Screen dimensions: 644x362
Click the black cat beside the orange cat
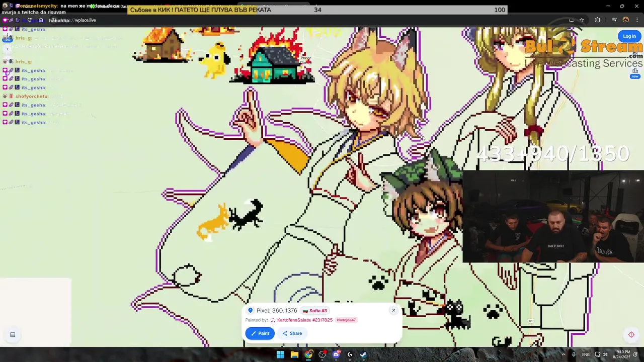click(x=247, y=215)
